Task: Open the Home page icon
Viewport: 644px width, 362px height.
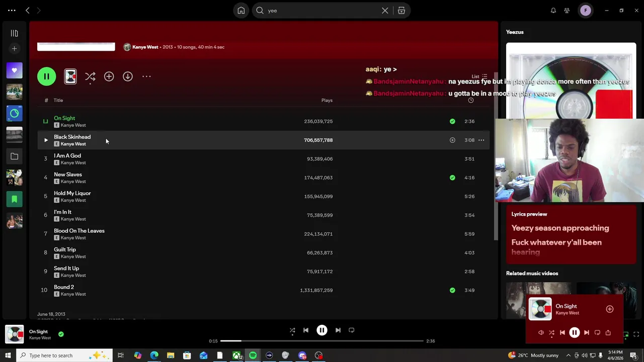Action: click(x=241, y=11)
